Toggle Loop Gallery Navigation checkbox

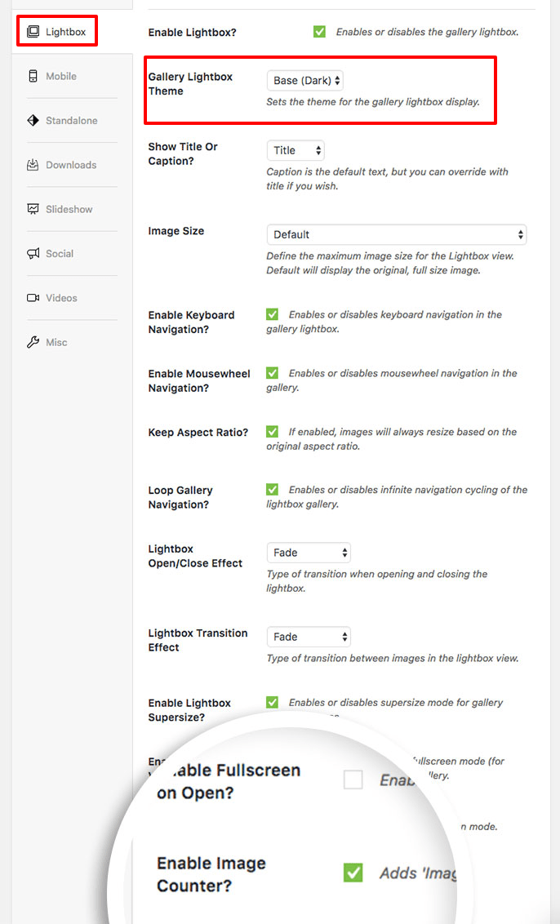272,490
